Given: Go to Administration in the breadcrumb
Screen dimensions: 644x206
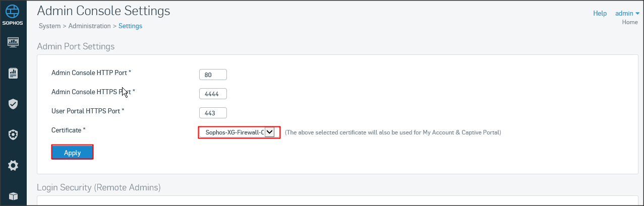Looking at the screenshot, I should tap(89, 26).
